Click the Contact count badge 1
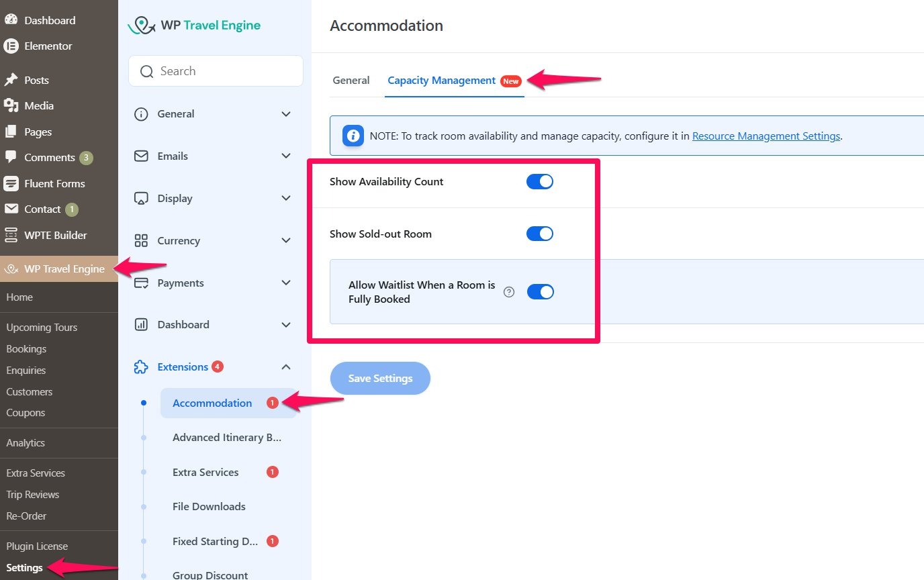 point(71,209)
